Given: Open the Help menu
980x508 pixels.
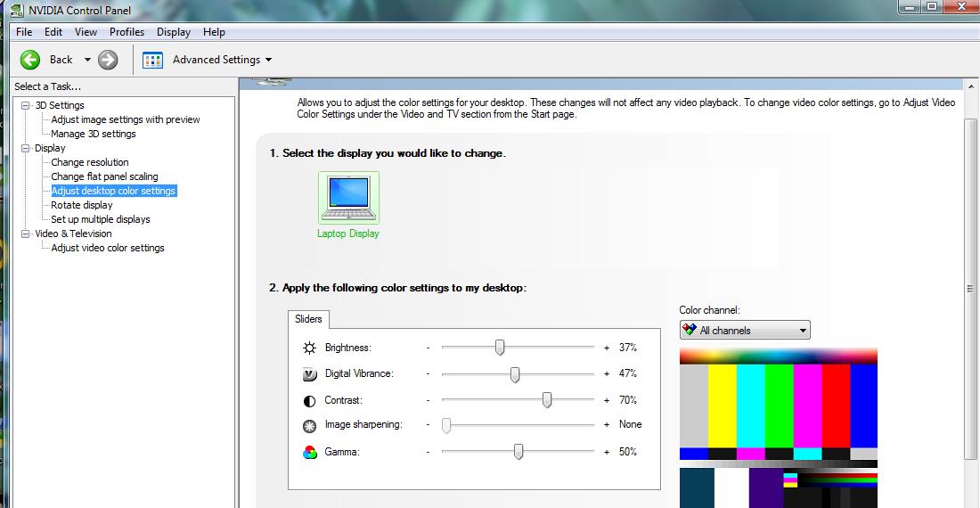Looking at the screenshot, I should [x=214, y=32].
